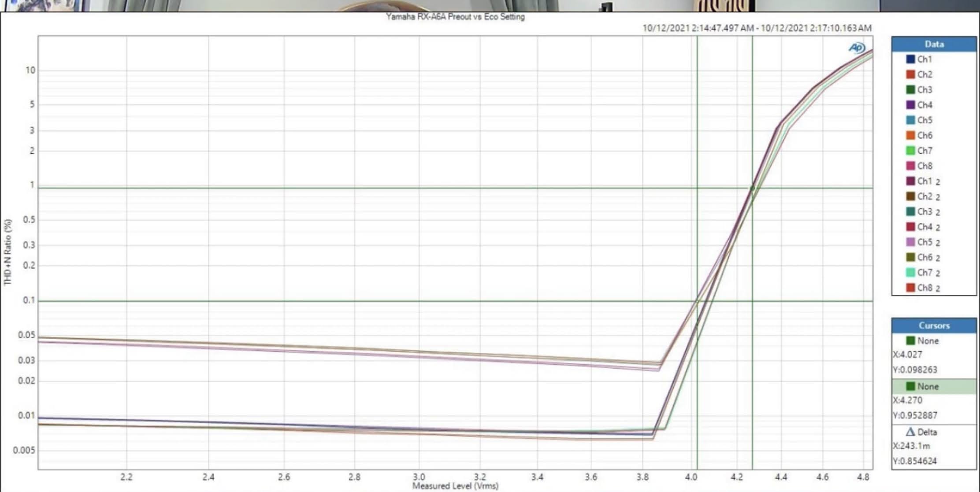Image resolution: width=980 pixels, height=492 pixels.
Task: Click the cursor marker on 1% line
Action: point(752,189)
